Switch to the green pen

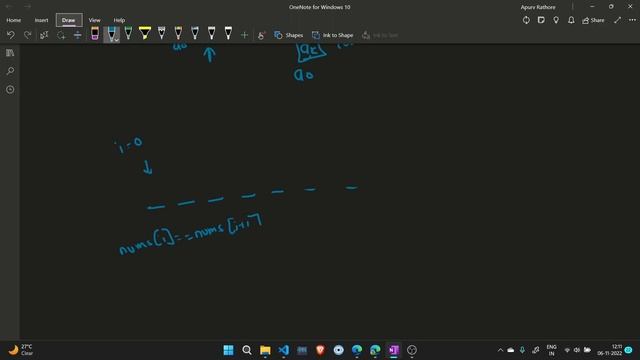[x=128, y=33]
